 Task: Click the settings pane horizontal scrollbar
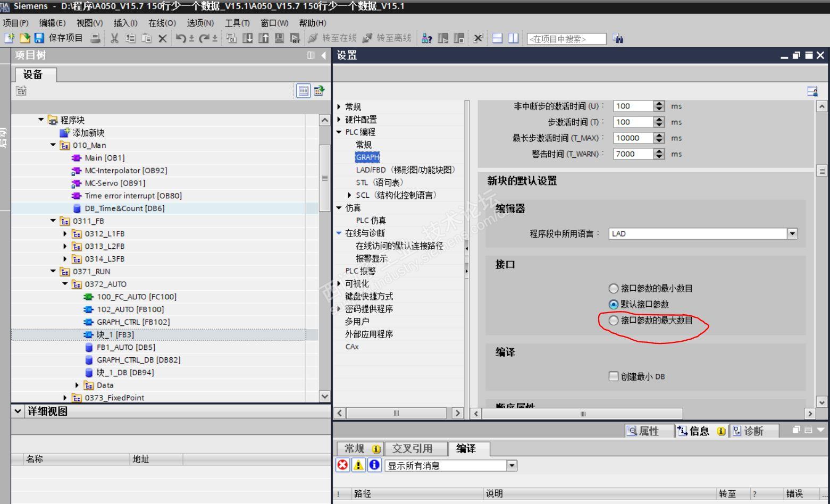583,413
